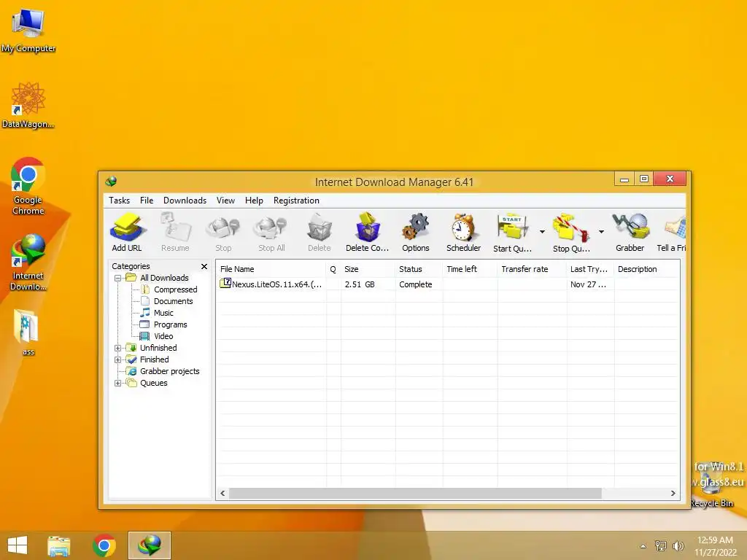Open File Explorer from taskbar

58,545
